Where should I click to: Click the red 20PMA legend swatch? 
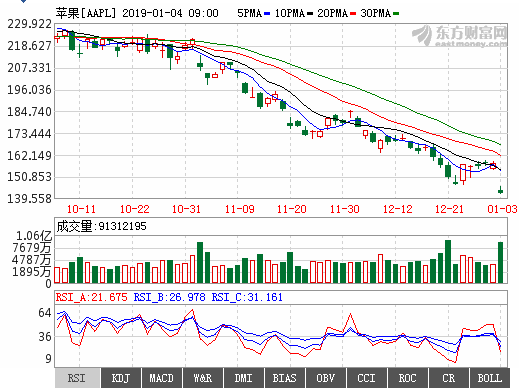click(353, 14)
